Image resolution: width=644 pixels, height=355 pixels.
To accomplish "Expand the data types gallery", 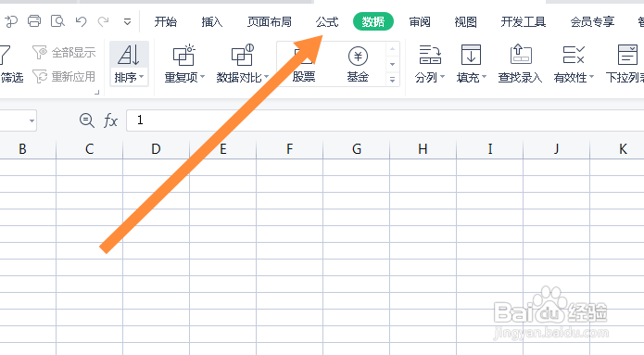I will pyautogui.click(x=392, y=80).
